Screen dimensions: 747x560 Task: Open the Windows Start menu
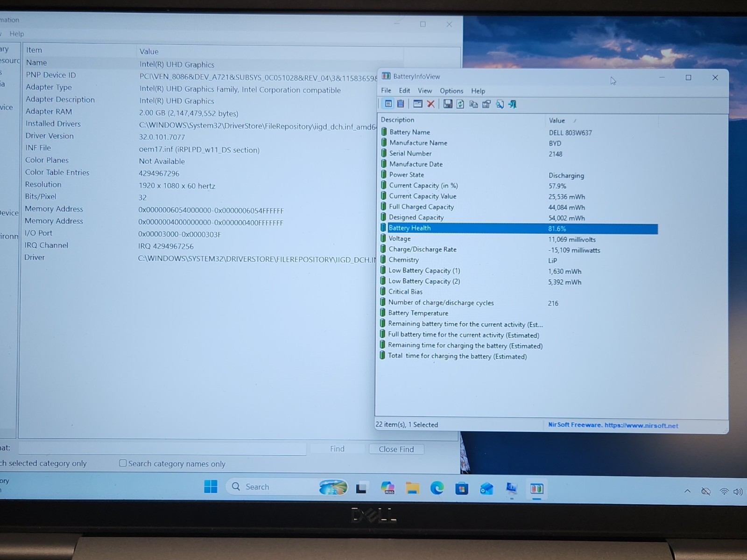211,487
